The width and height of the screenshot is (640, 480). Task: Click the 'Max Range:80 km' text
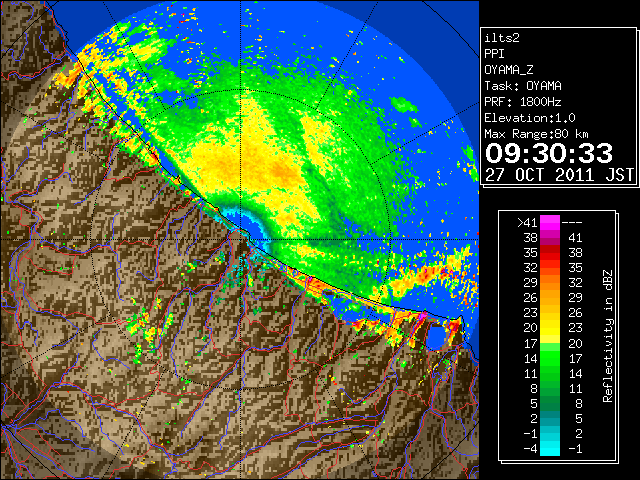tap(536, 134)
